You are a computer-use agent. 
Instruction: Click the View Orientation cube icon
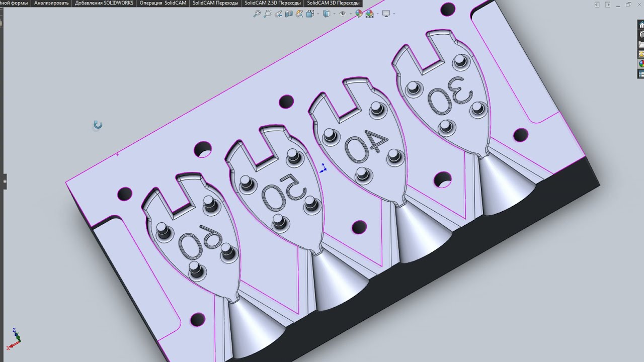pyautogui.click(x=310, y=14)
